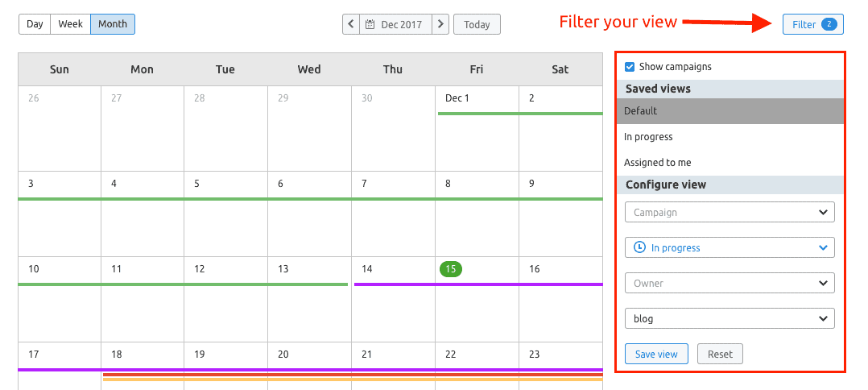
Task: Go to the next month arrow
Action: tap(440, 24)
